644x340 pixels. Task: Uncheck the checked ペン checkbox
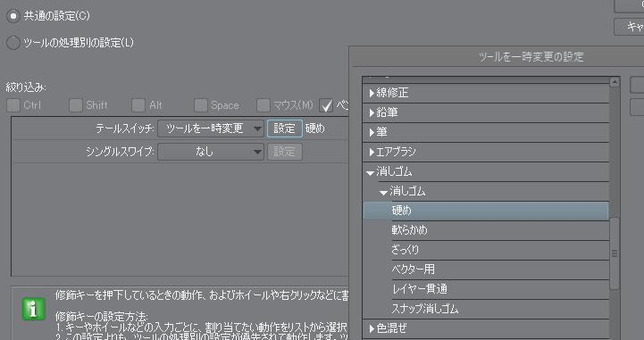tap(326, 105)
